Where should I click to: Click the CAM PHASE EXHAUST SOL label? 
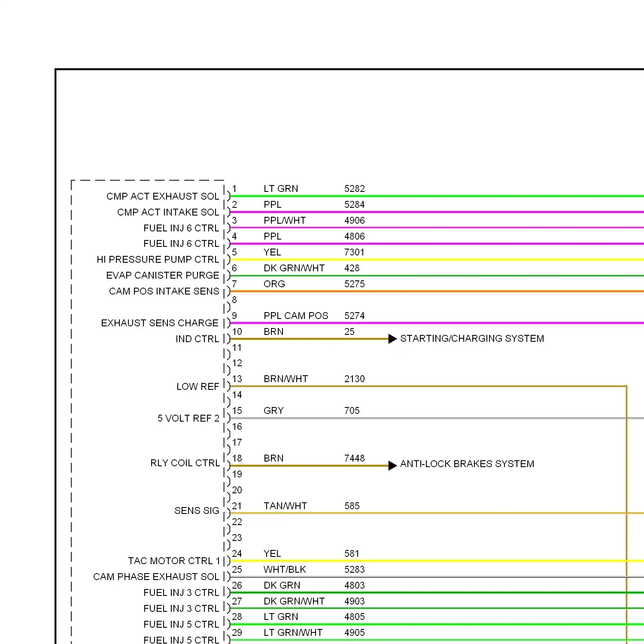coord(156,577)
